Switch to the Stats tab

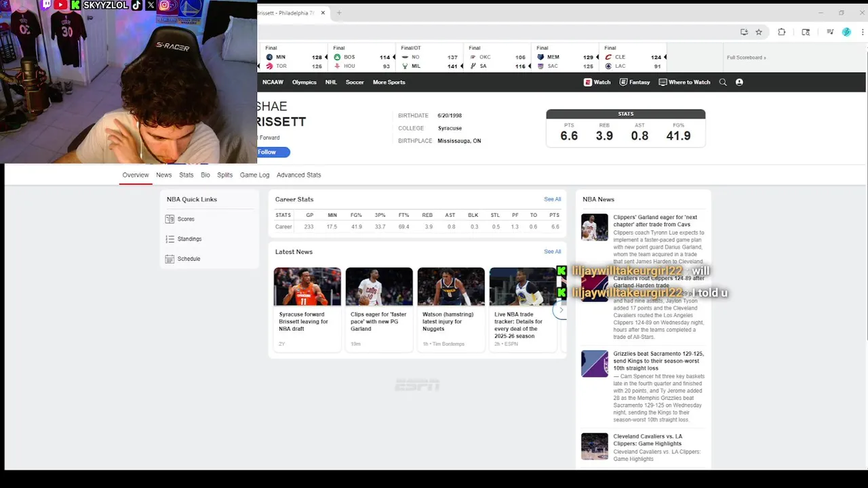point(186,175)
